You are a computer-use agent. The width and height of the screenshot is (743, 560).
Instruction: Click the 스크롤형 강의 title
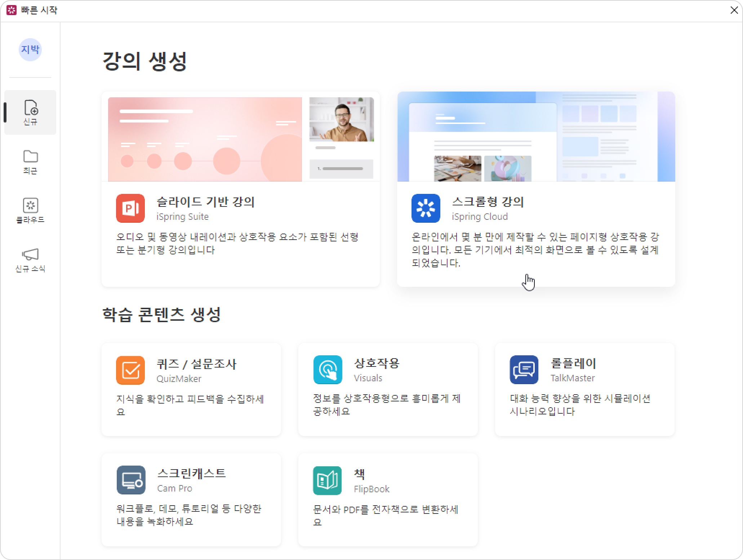(x=488, y=201)
